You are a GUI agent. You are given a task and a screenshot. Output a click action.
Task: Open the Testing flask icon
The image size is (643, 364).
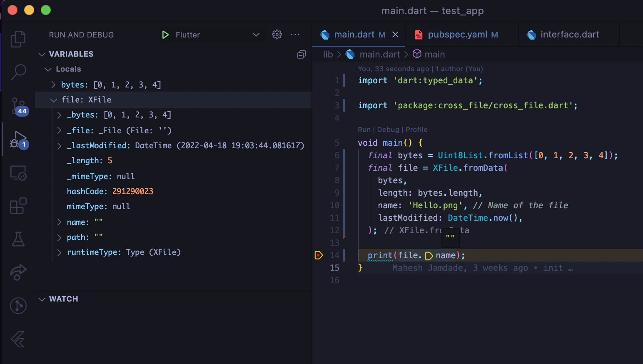click(x=18, y=239)
